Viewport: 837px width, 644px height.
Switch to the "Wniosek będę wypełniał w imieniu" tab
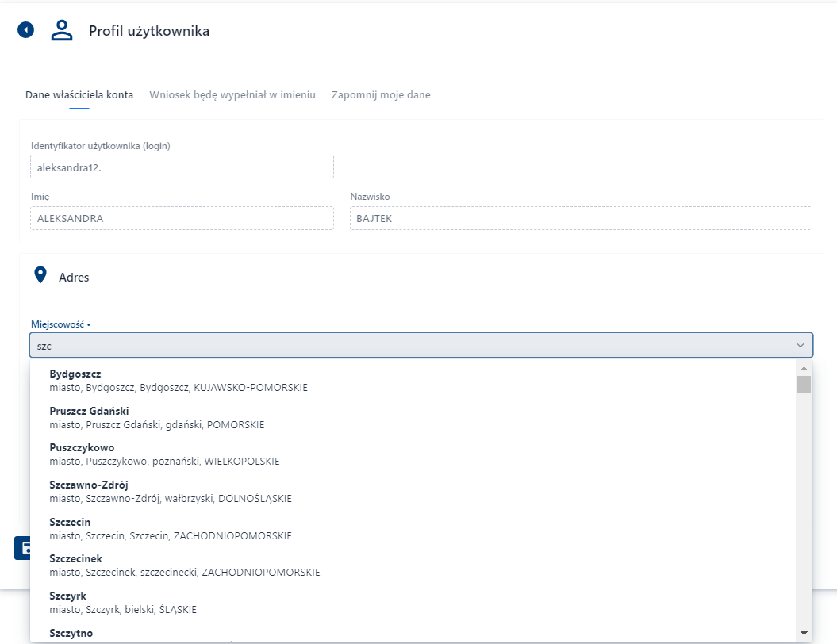pos(232,95)
